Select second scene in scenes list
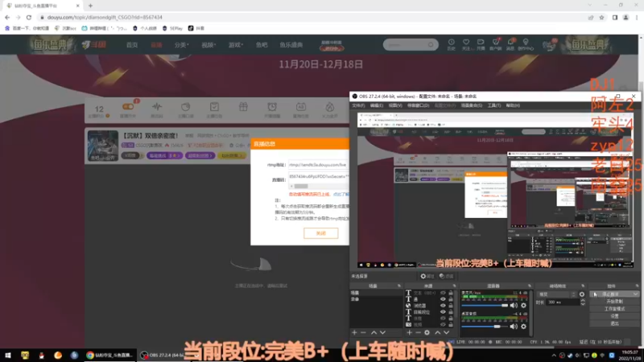Viewport: 644px width, 362px height. point(376,299)
